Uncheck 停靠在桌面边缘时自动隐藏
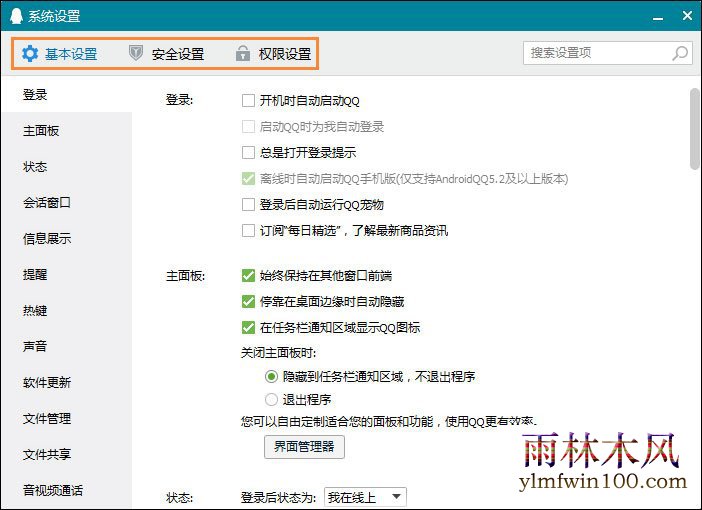This screenshot has width=702, height=510. [x=248, y=301]
